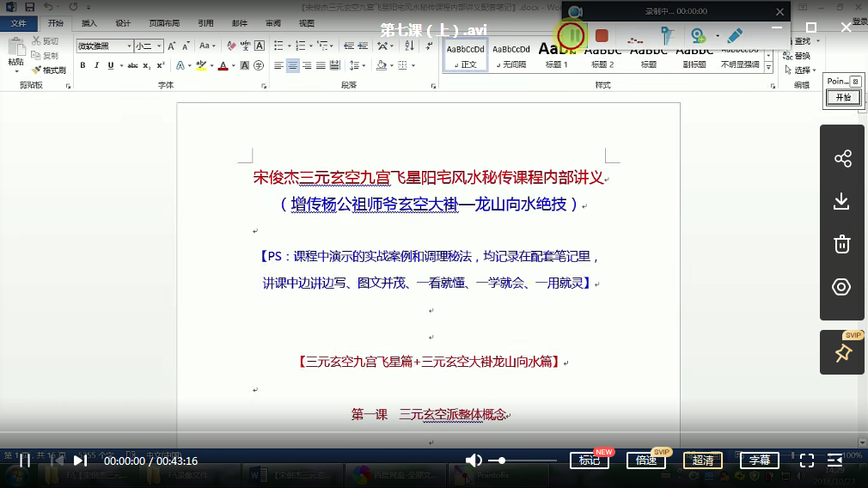Enter fullscreen video mode
Screen dimensions: 868x488
pyautogui.click(x=806, y=461)
